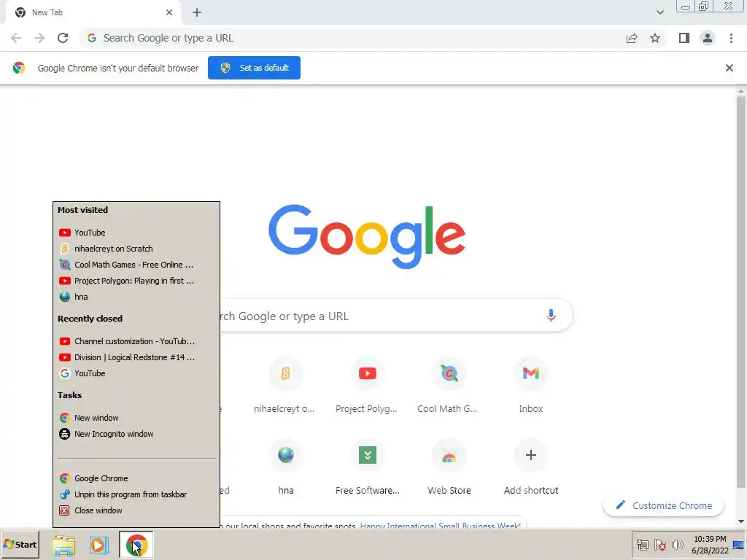Image resolution: width=747 pixels, height=560 pixels.
Task: Open nihaelcreyt on Scratch in jump list
Action: 136,249
